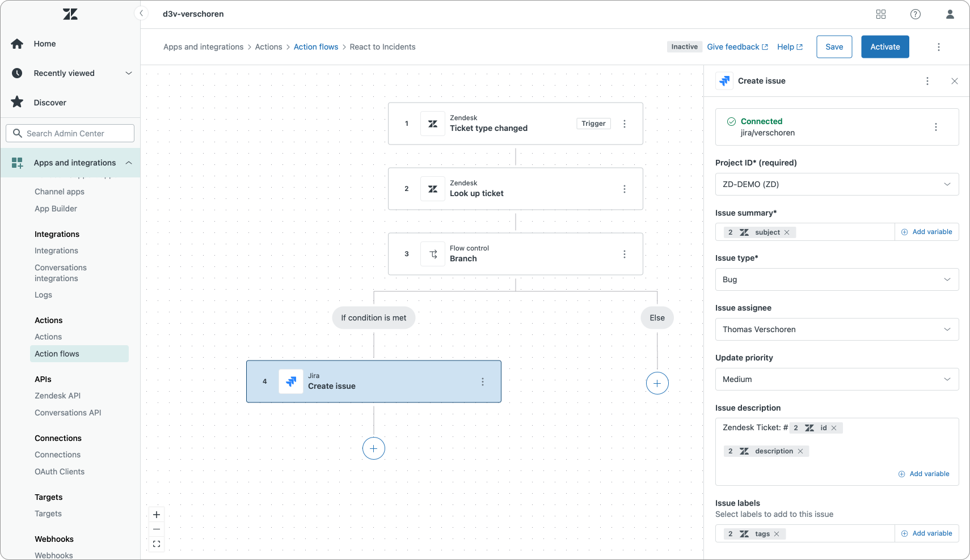Open Connected jira connection options
The height and width of the screenshot is (560, 970).
(x=936, y=127)
